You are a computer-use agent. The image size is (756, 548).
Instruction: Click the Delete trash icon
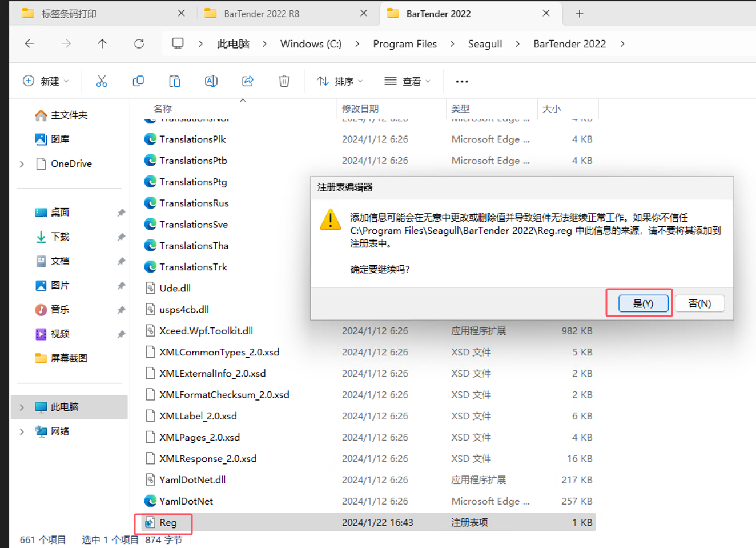pyautogui.click(x=284, y=81)
